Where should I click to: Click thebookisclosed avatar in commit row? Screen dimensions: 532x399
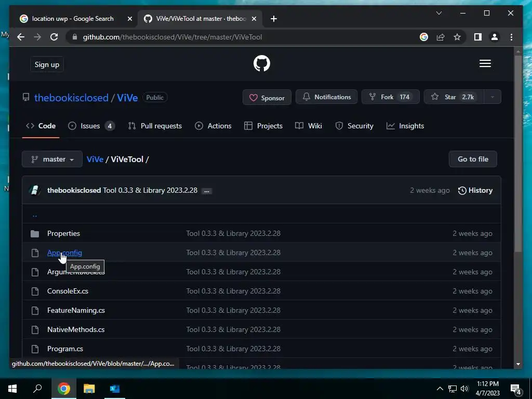point(35,190)
